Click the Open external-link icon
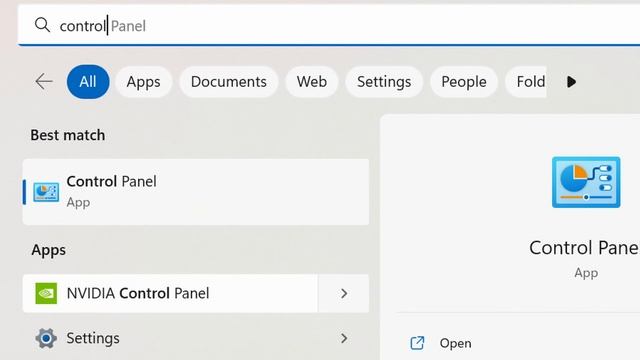 click(417, 343)
